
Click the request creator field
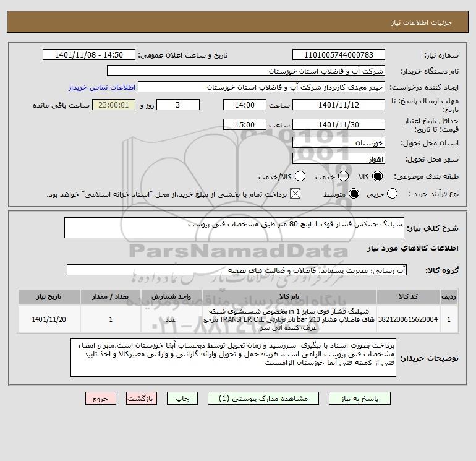click(261, 87)
